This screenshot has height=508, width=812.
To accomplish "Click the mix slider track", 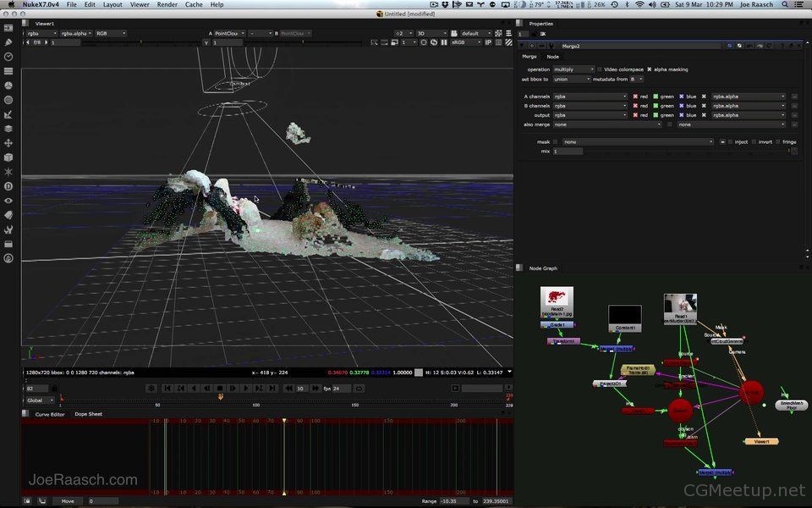I will click(x=685, y=151).
